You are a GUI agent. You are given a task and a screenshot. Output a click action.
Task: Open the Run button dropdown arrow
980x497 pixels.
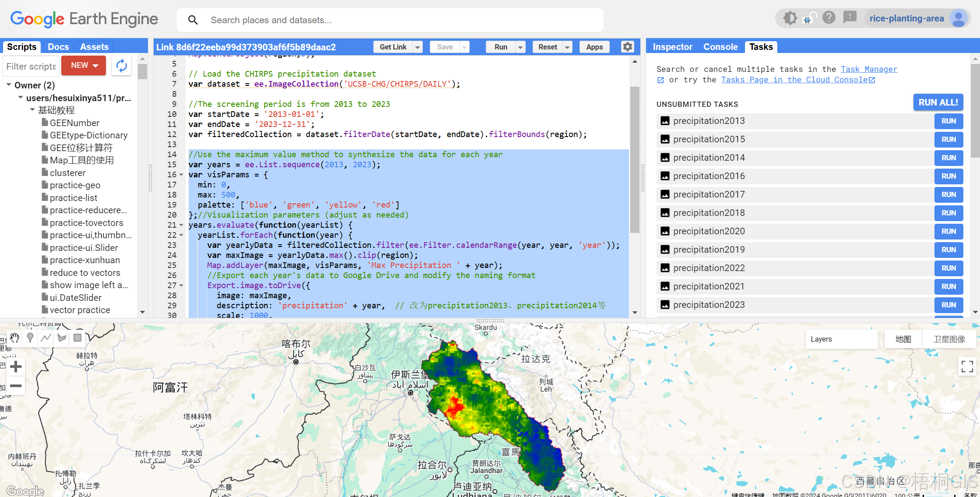[x=520, y=47]
